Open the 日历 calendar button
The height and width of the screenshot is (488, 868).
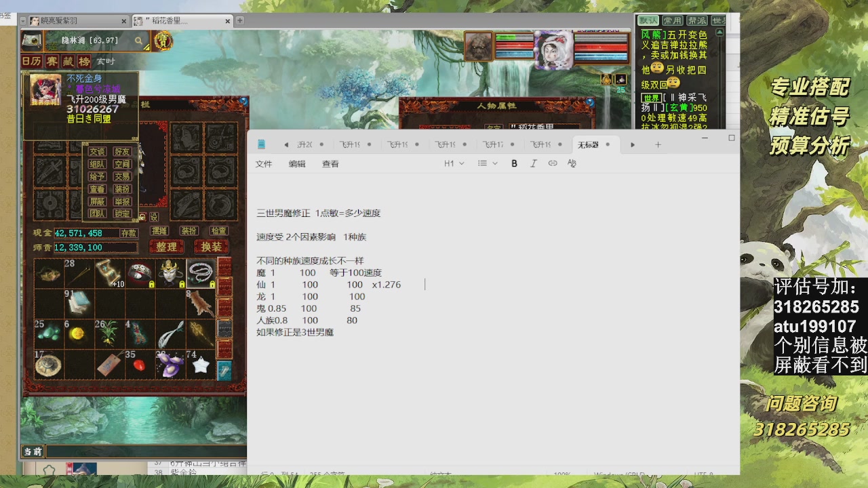(32, 62)
